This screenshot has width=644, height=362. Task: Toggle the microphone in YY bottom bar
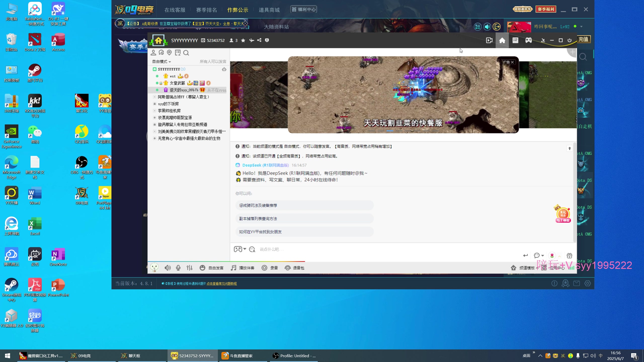pyautogui.click(x=178, y=268)
